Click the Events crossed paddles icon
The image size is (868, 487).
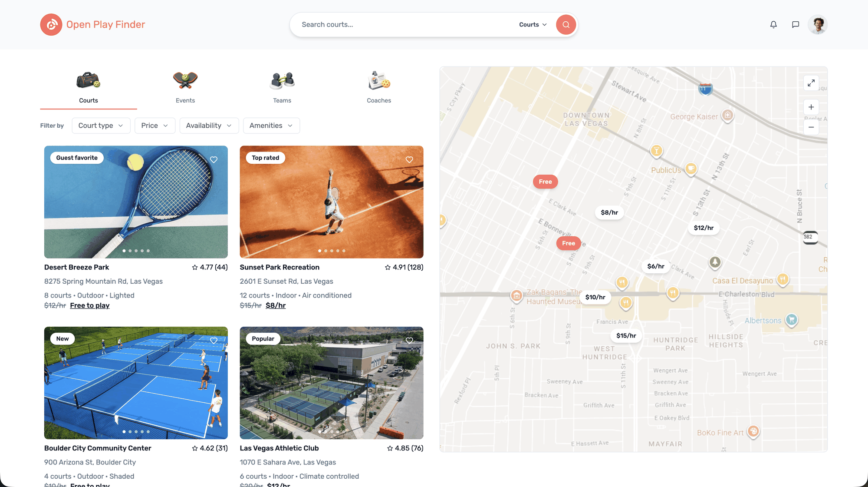(x=185, y=80)
